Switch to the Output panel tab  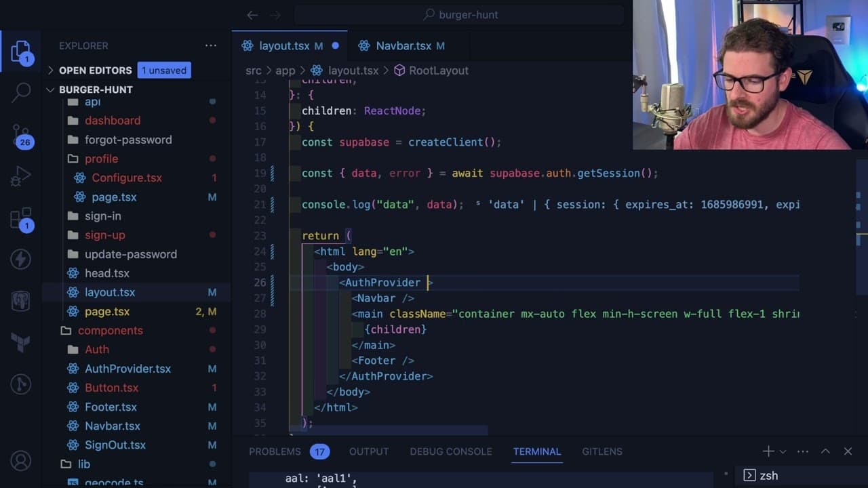(x=369, y=451)
